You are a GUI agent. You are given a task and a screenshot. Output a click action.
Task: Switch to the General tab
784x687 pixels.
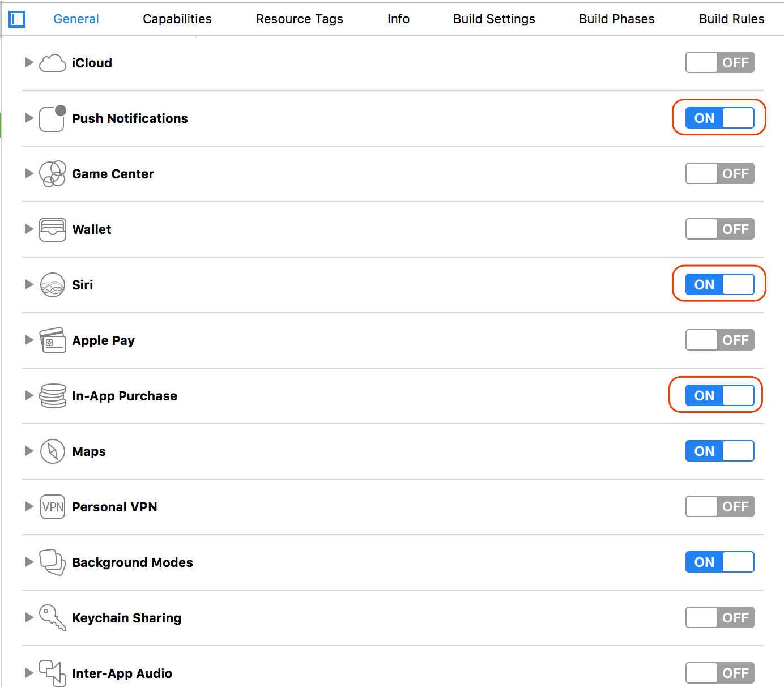pyautogui.click(x=76, y=19)
